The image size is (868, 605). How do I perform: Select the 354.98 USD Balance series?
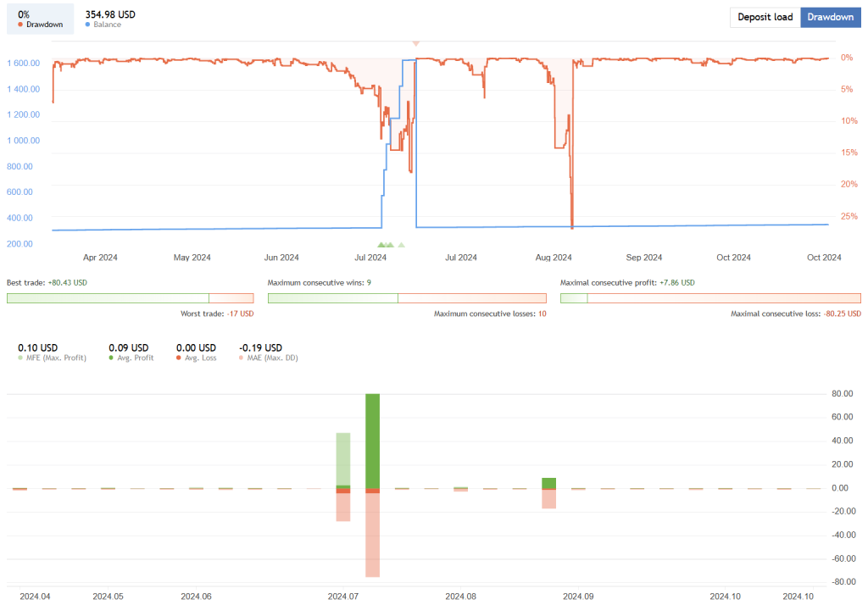coord(110,19)
